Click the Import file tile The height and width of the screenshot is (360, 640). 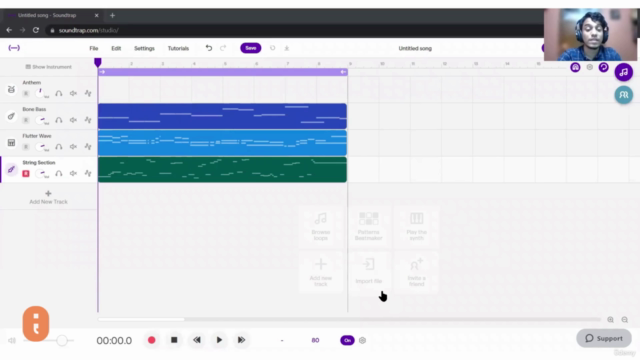368,272
